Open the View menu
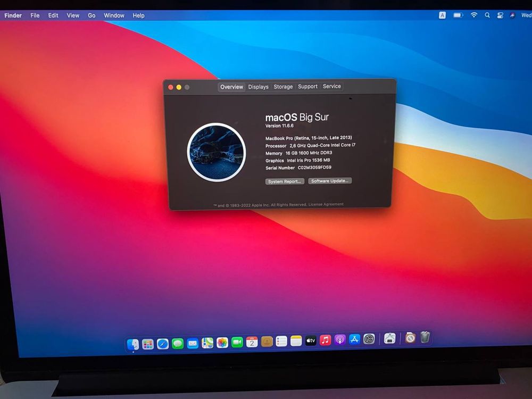 [x=73, y=15]
